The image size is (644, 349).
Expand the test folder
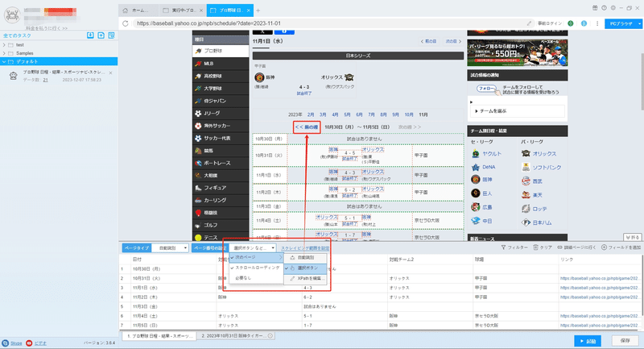(4, 45)
